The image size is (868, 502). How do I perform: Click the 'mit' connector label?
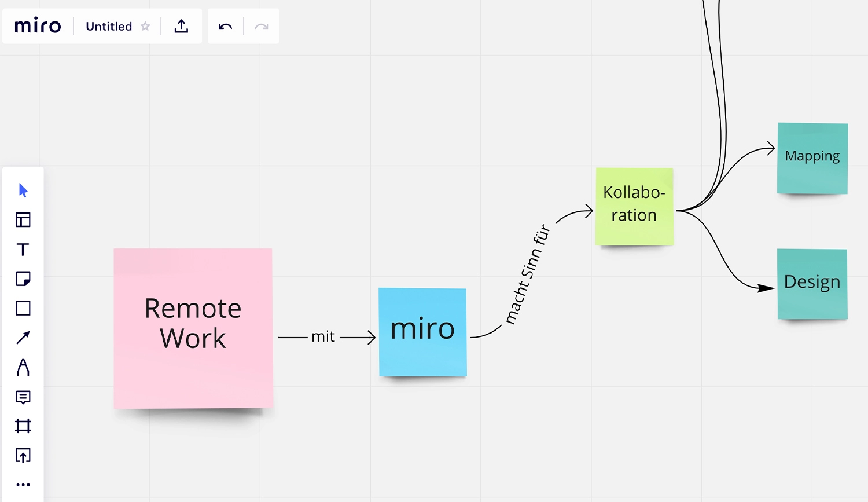coord(323,336)
